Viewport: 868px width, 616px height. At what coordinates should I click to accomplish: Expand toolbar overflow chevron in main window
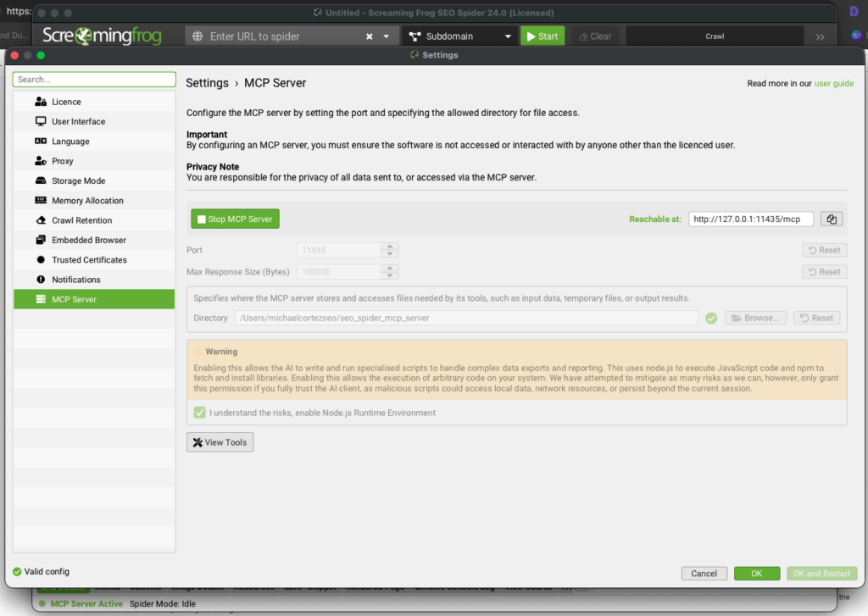(820, 37)
